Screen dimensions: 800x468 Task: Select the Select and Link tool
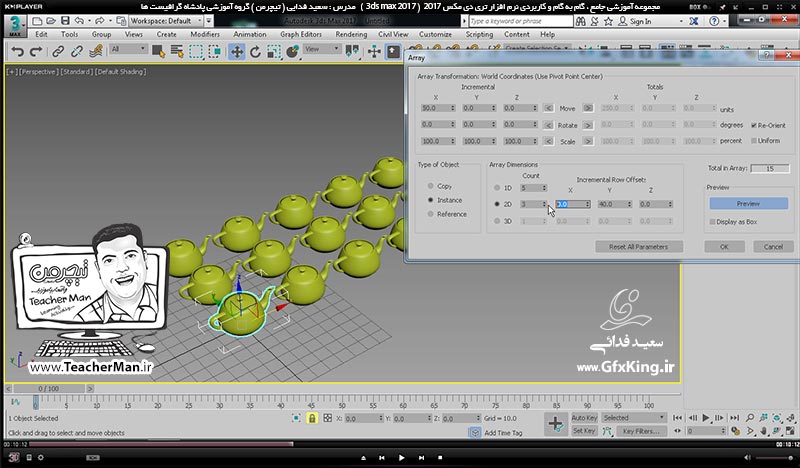pyautogui.click(x=58, y=52)
